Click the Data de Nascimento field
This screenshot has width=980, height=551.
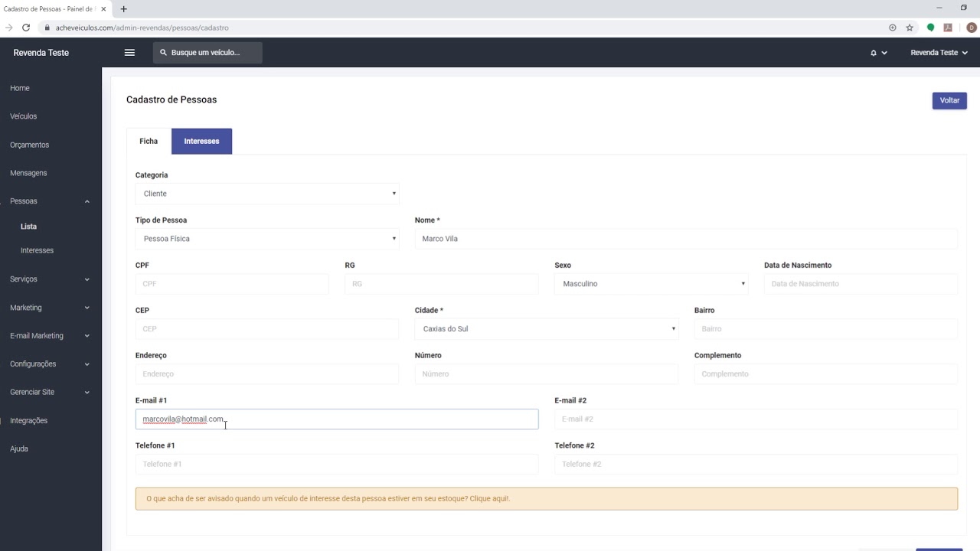coord(861,284)
